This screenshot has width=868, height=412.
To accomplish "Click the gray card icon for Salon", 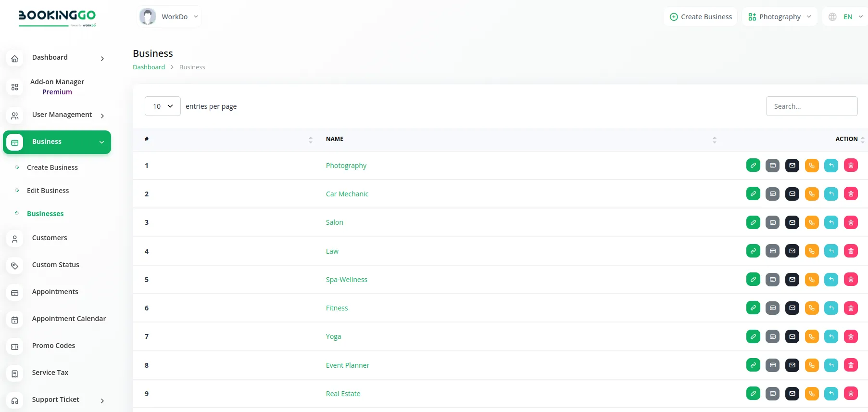I will [x=773, y=222].
